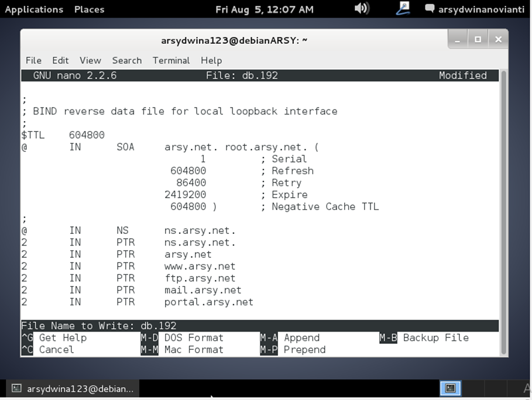Click the GNU nano 2.2.6 header text
The width and height of the screenshot is (532, 400).
(x=75, y=75)
